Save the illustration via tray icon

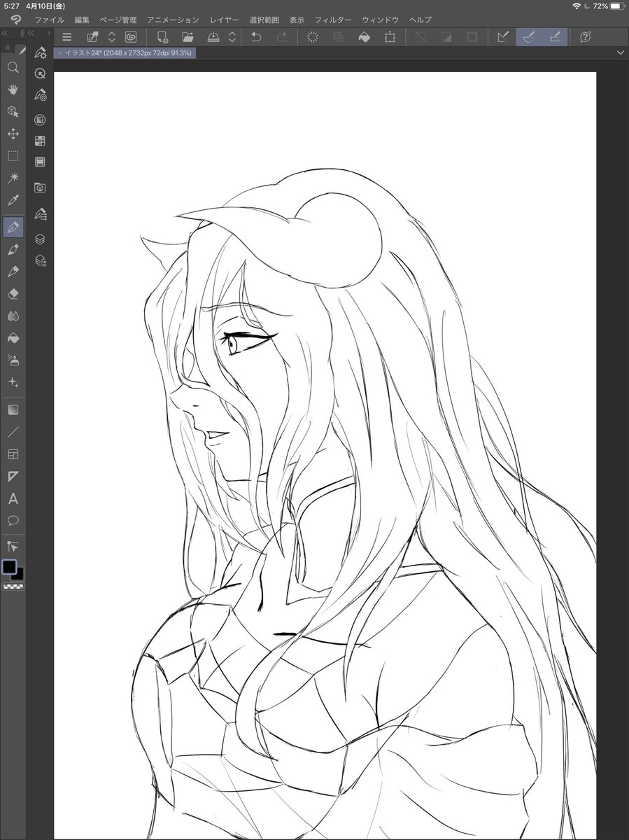pos(214,37)
